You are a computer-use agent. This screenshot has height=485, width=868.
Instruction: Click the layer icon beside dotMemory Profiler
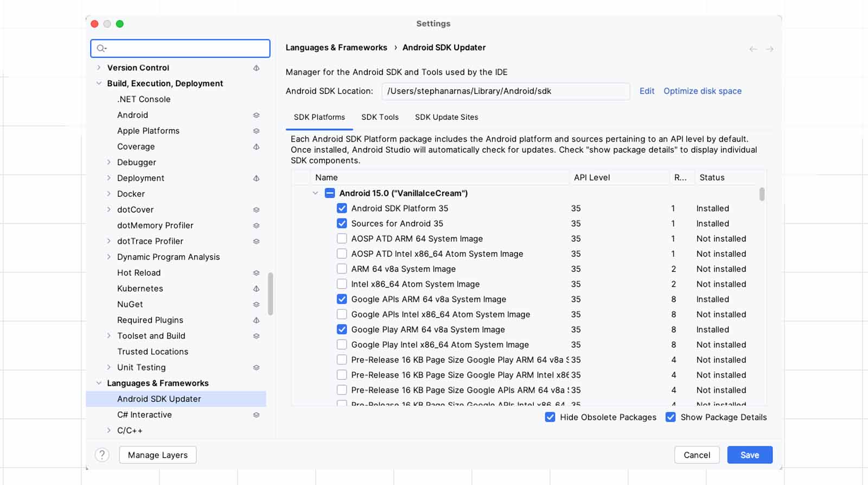[256, 225]
